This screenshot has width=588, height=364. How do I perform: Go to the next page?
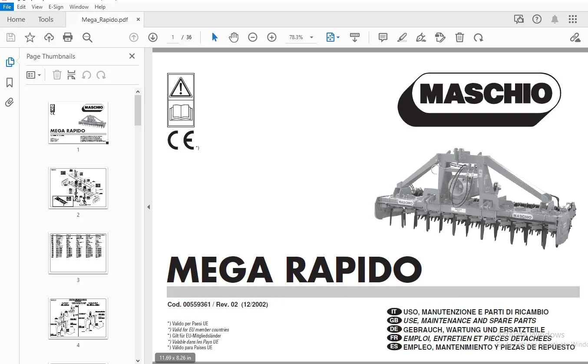pos(153,38)
